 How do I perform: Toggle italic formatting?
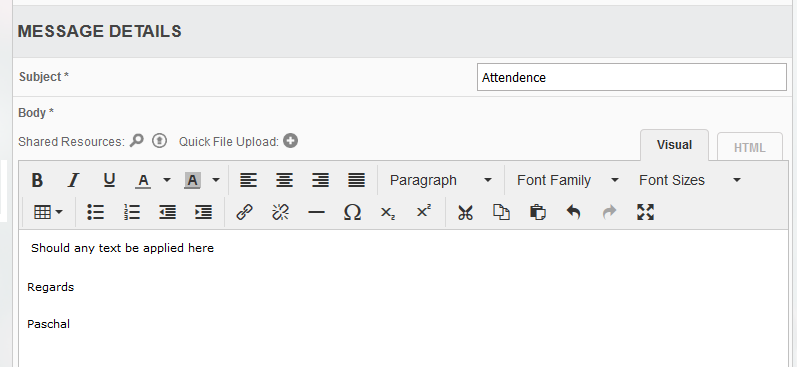click(x=73, y=180)
